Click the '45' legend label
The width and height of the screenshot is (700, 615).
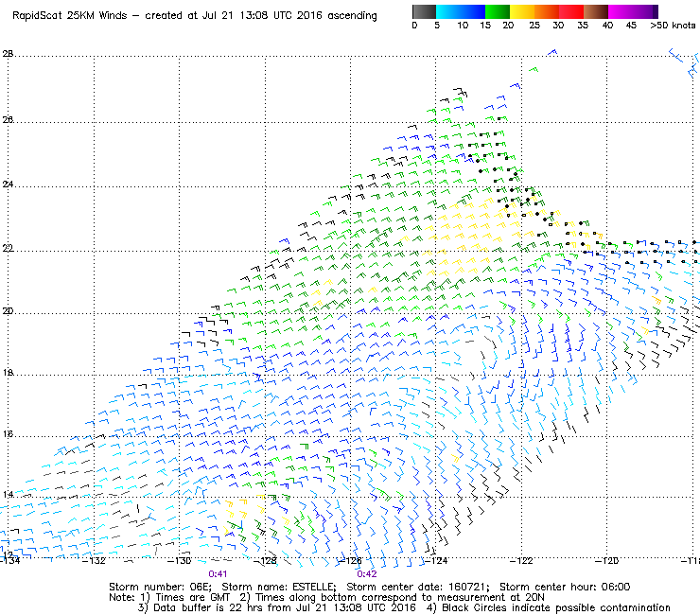(631, 26)
